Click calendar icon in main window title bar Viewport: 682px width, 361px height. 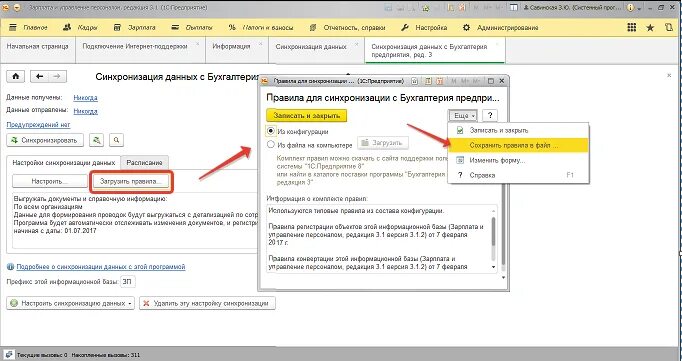point(463,7)
